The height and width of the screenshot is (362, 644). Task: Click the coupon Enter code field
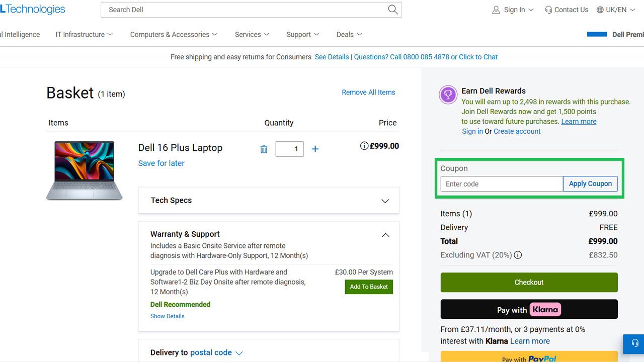click(502, 184)
